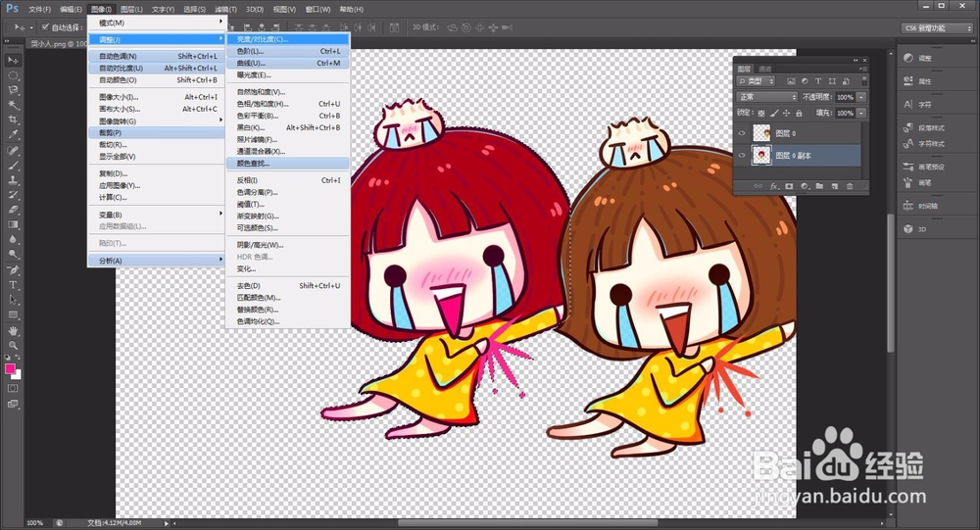Select the Brush tool
980x530 pixels.
[13, 166]
